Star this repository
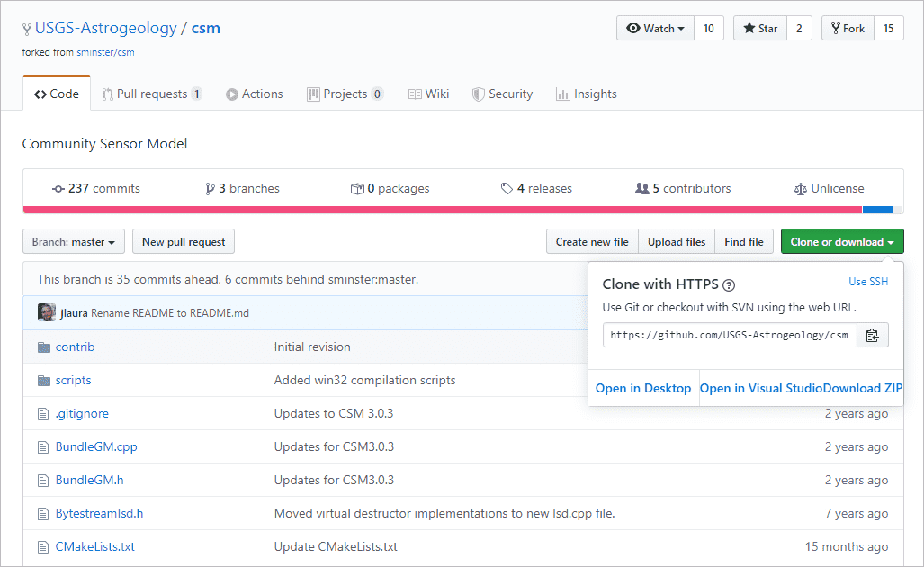Screen dimensions: 924x567 pyautogui.click(x=760, y=28)
